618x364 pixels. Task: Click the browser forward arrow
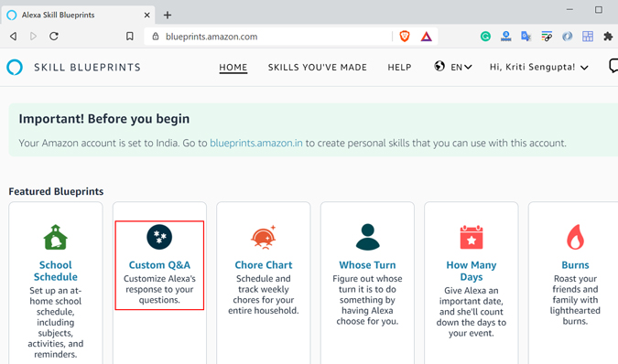point(34,37)
